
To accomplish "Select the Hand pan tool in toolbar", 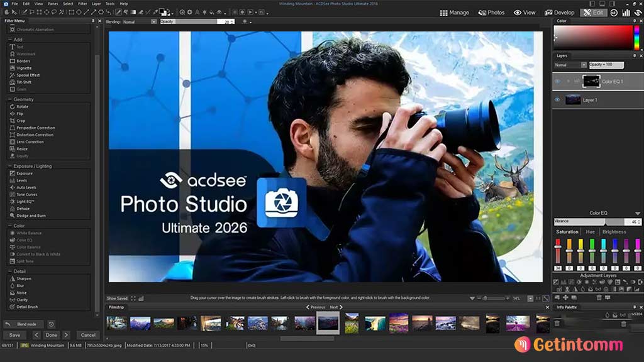I will pyautogui.click(x=6, y=13).
